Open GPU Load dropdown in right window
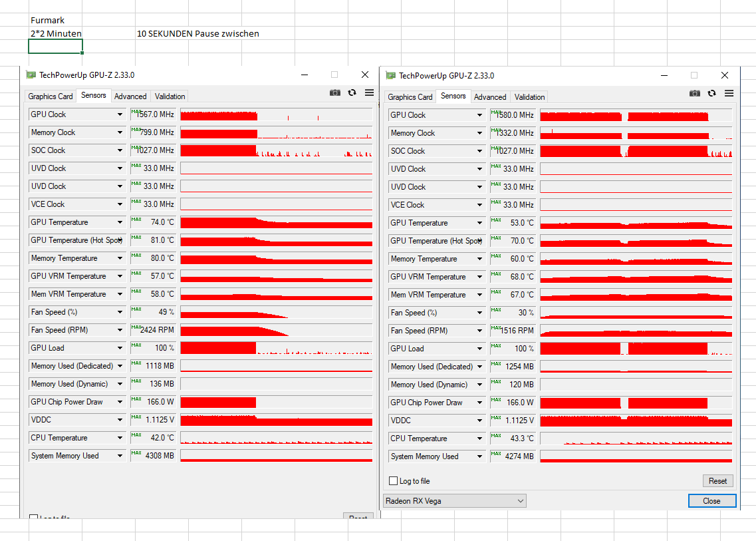The image size is (756, 541). coord(479,349)
